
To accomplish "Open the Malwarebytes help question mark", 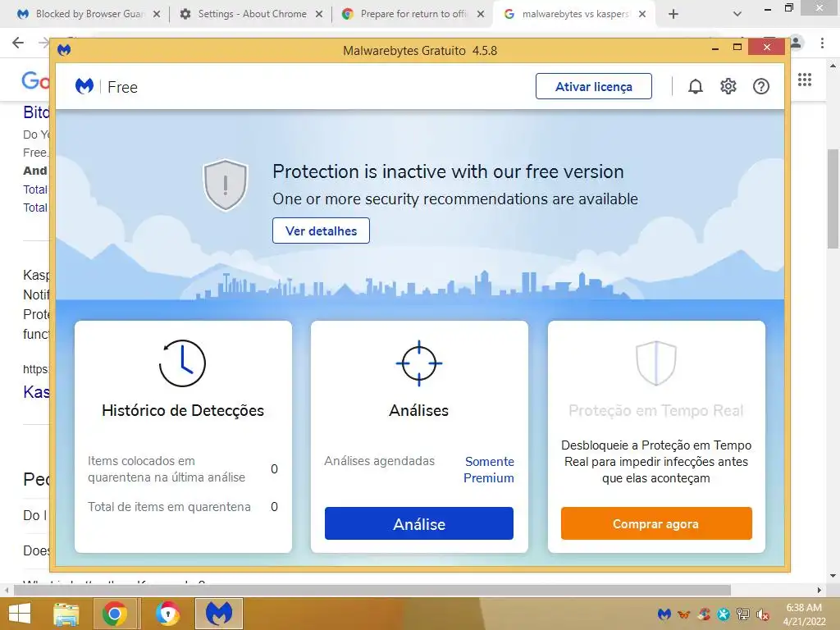I will 760,86.
